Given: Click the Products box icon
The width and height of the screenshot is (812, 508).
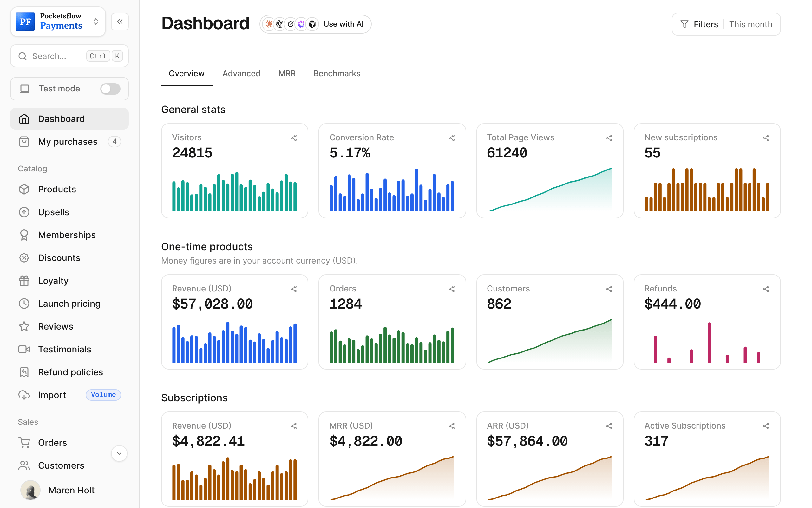Looking at the screenshot, I should [x=24, y=189].
